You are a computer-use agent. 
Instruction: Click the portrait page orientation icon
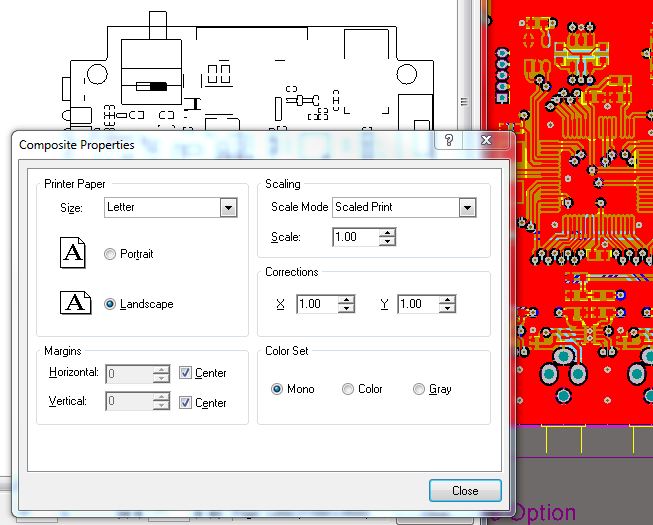[x=73, y=253]
